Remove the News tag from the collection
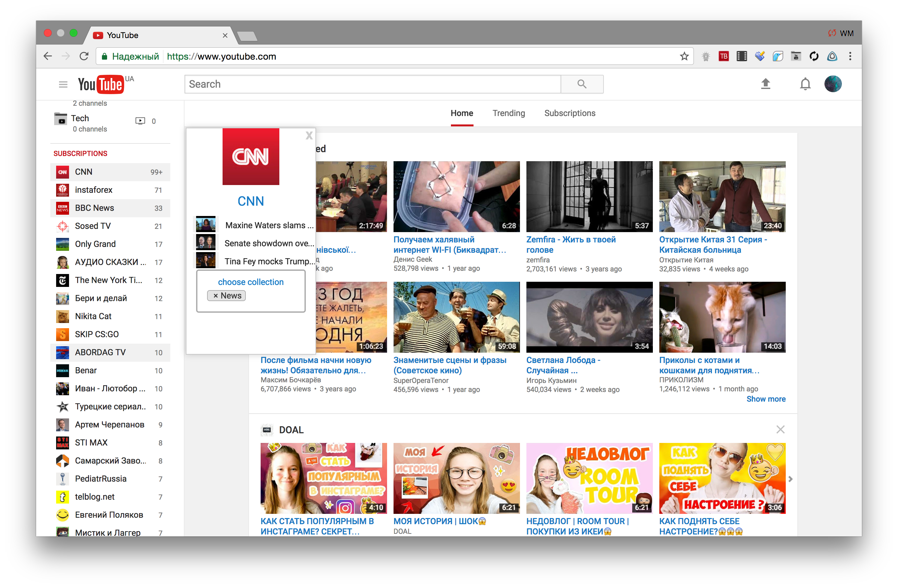898x588 pixels. (215, 295)
